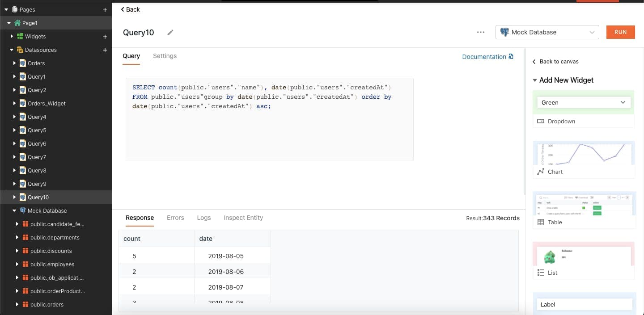Click the PostgreSQL icon next to Query10
The height and width of the screenshot is (315, 644).
coord(24,197)
